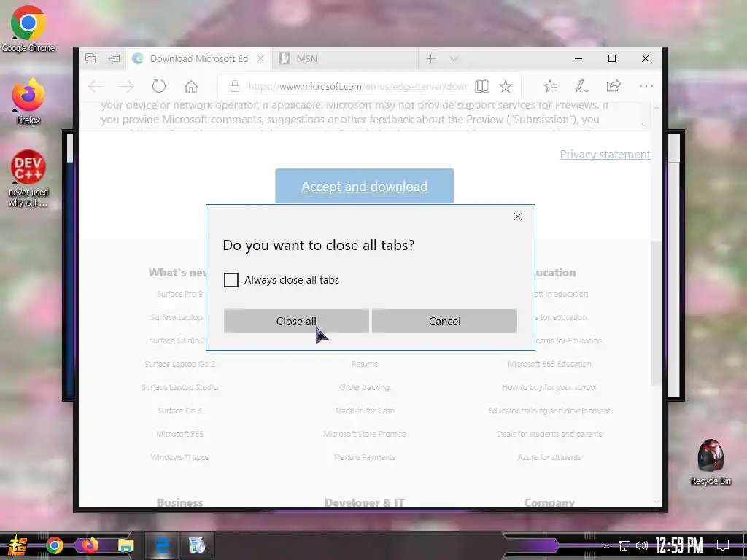Open network status tray icon

click(624, 545)
